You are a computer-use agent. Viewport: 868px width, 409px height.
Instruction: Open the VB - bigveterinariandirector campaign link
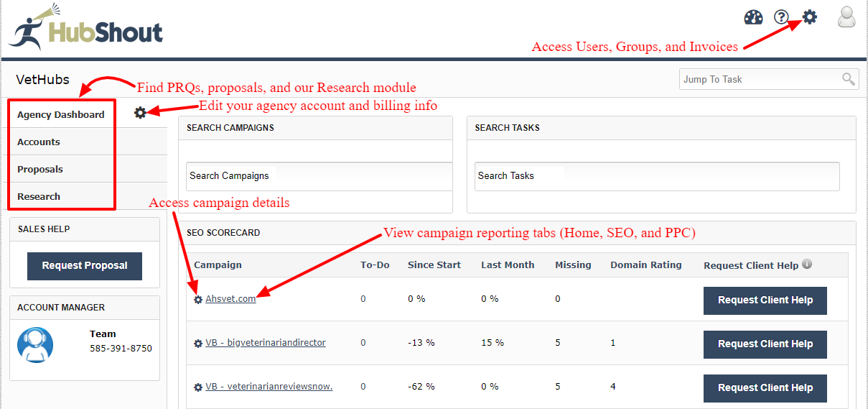point(266,343)
